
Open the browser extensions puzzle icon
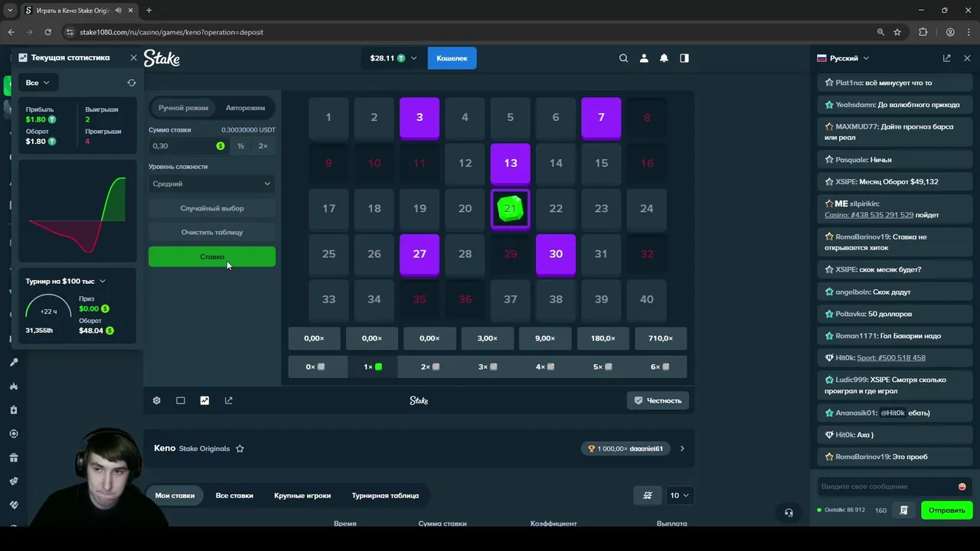[x=923, y=32]
